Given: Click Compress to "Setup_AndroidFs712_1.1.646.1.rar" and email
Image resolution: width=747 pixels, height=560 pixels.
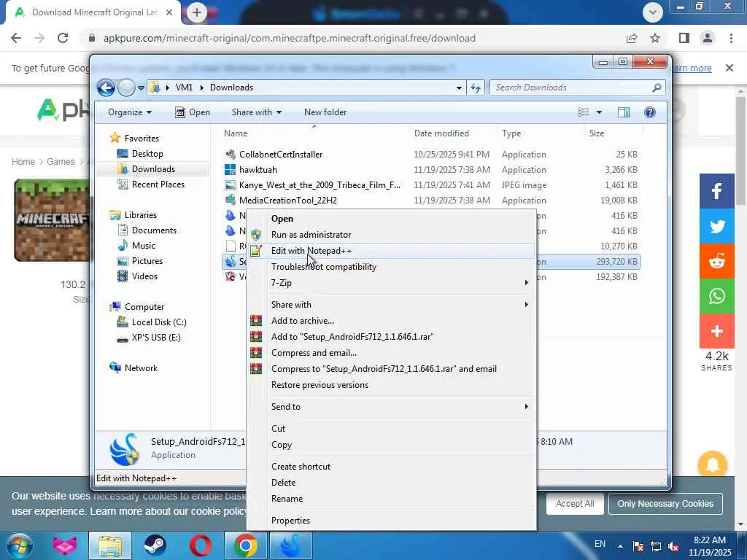Looking at the screenshot, I should 391,369.
